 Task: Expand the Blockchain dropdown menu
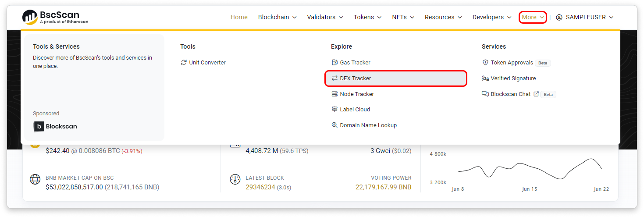coord(277,17)
